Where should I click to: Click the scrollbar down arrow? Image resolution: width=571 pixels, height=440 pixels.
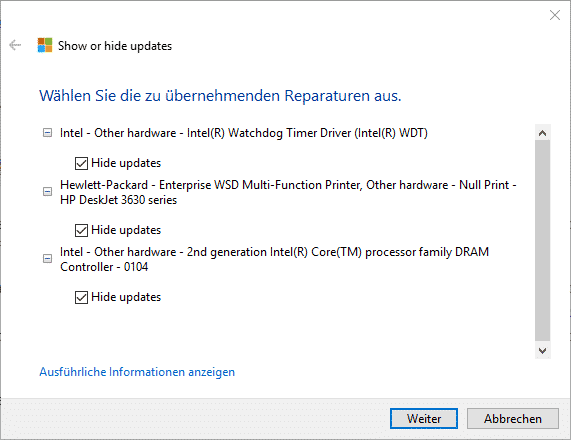point(542,350)
